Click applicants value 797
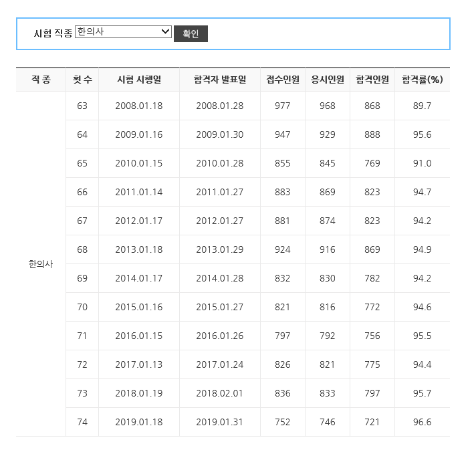476x450 pixels. pos(283,336)
